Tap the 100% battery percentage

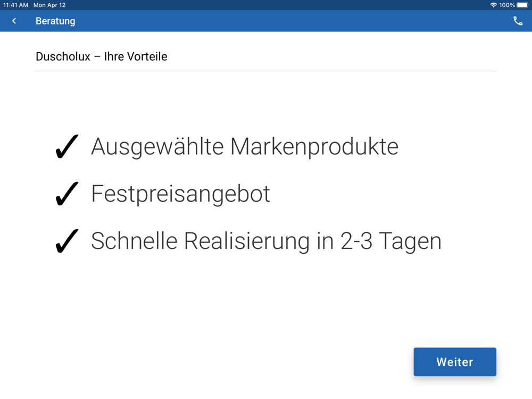(507, 5)
